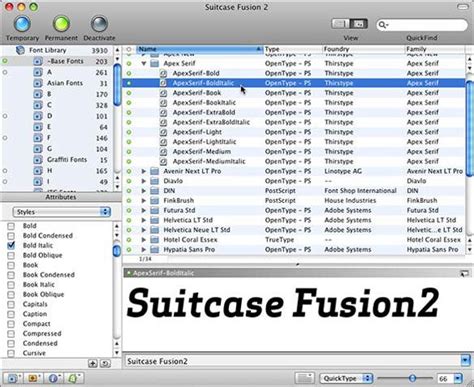474x387 pixels.
Task: Check the Capitals style checkbox
Action: click(x=11, y=304)
